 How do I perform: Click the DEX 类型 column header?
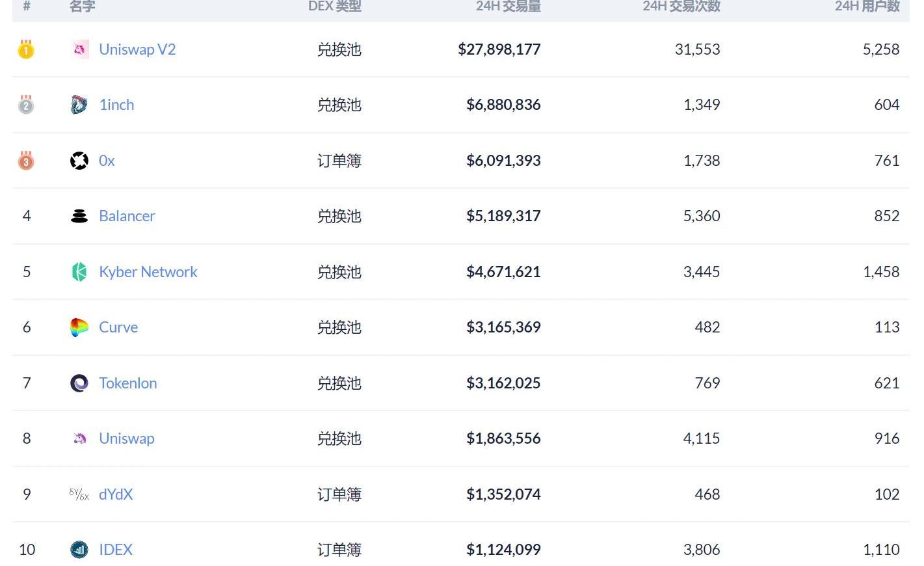[x=334, y=7]
